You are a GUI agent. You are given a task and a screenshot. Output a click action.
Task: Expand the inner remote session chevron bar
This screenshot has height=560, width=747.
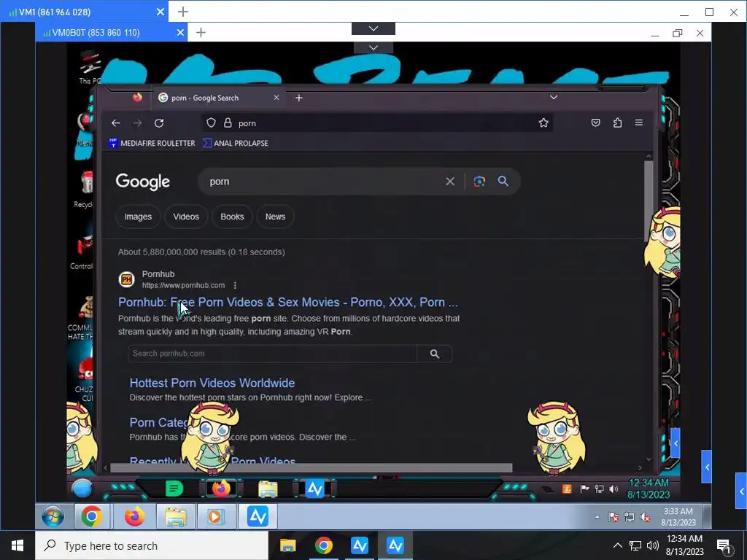373,47
